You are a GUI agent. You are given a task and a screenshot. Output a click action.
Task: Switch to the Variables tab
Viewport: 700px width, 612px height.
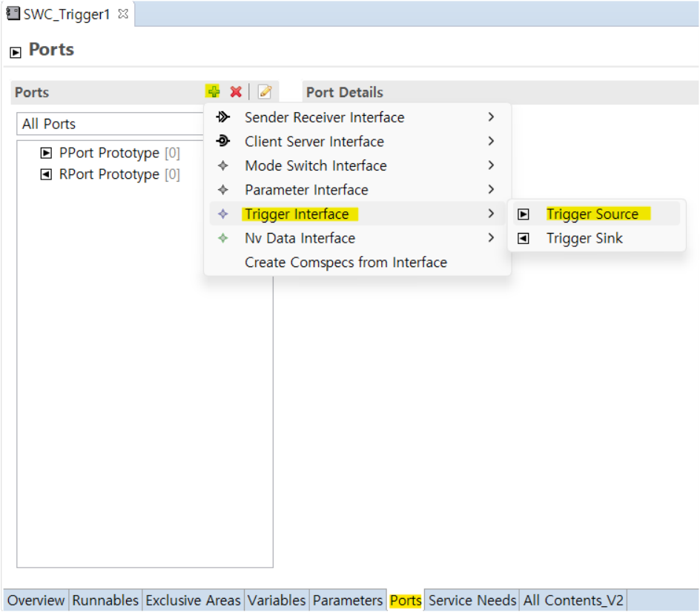point(277,600)
